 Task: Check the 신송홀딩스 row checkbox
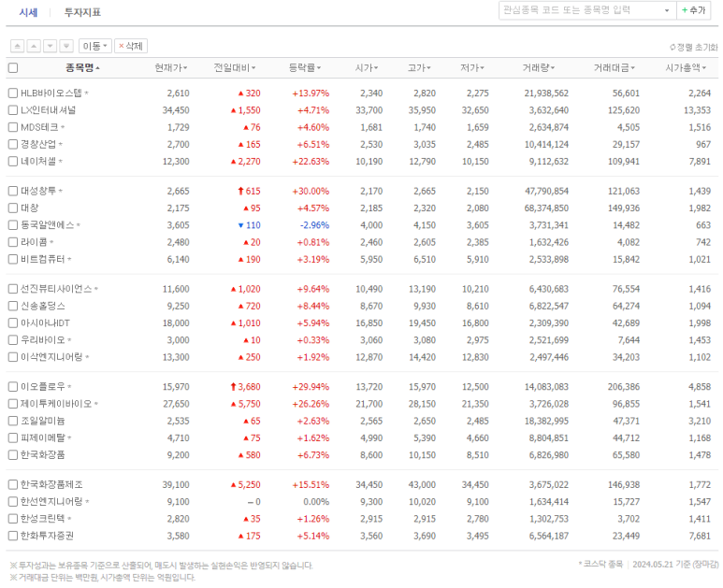13,306
